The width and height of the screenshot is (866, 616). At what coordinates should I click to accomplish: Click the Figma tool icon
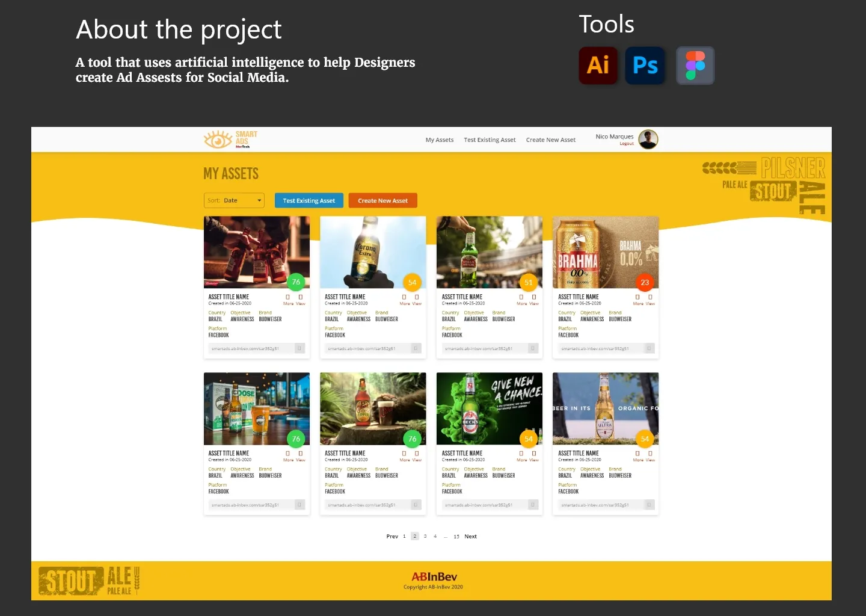(695, 66)
